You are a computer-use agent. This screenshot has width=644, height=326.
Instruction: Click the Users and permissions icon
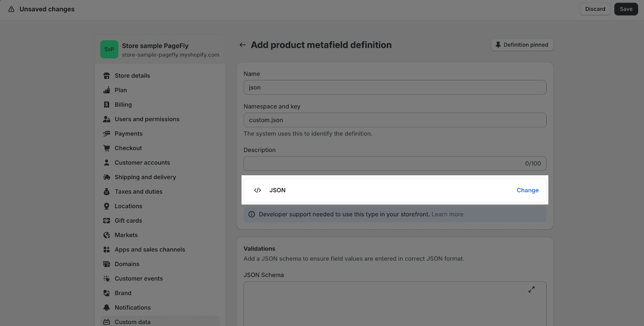pos(107,119)
